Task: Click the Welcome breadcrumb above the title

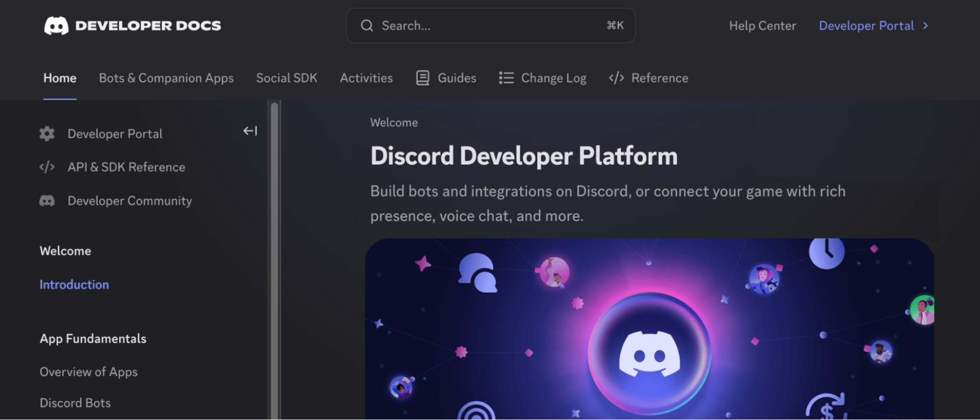Action: coord(394,123)
